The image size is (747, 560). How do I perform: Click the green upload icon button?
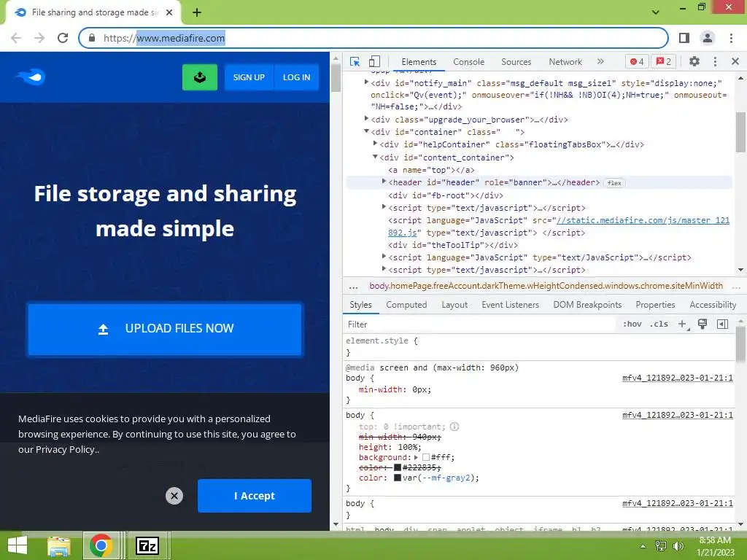200,77
